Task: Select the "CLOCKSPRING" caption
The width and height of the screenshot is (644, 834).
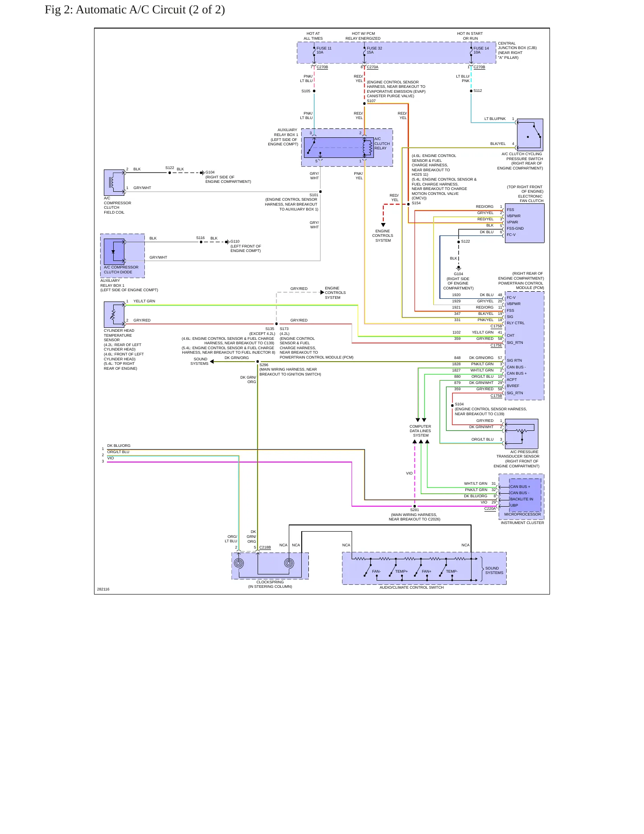Action: [x=270, y=582]
